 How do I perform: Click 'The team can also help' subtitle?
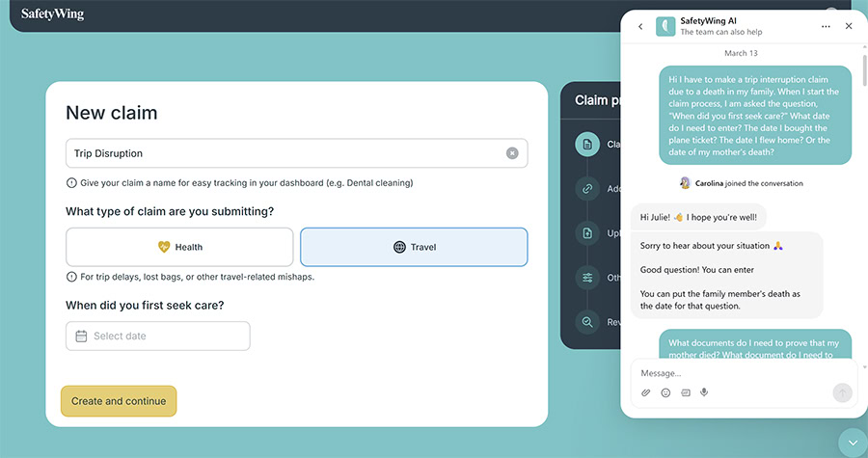[721, 32]
